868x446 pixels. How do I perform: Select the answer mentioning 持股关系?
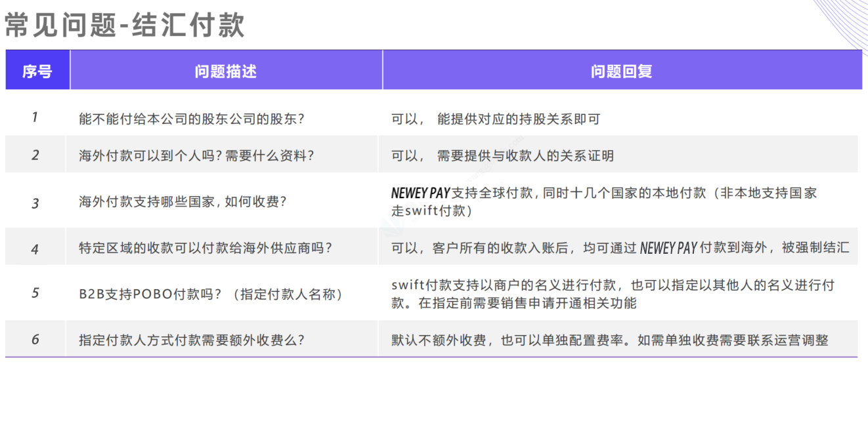click(496, 119)
